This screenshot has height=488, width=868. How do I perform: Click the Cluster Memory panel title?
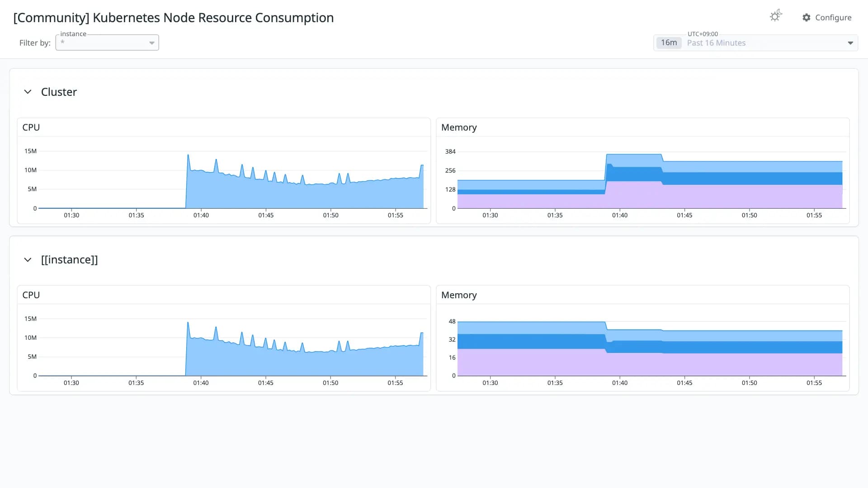459,127
